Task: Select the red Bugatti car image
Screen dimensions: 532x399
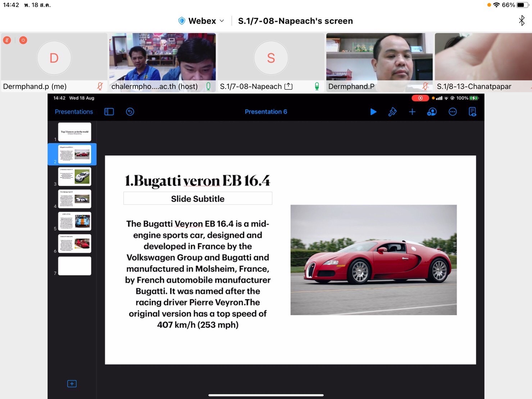Action: 373,260
